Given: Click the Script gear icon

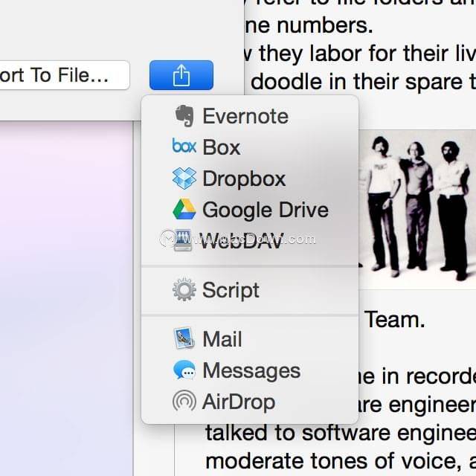Looking at the screenshot, I should click(184, 290).
